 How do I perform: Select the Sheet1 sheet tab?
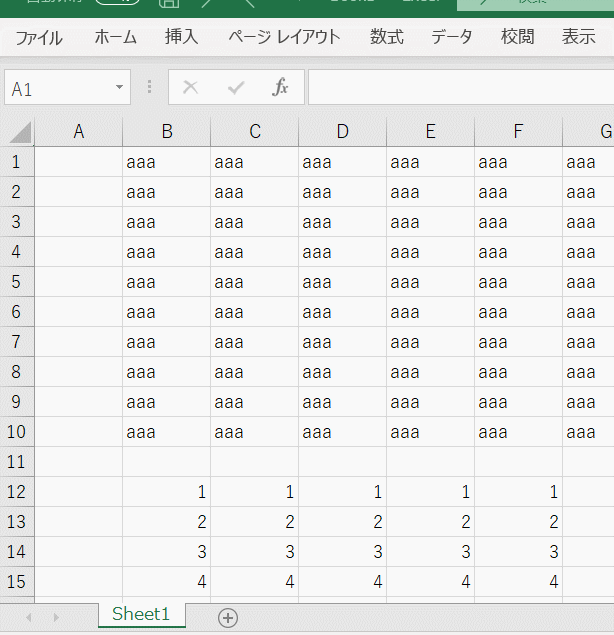click(141, 614)
